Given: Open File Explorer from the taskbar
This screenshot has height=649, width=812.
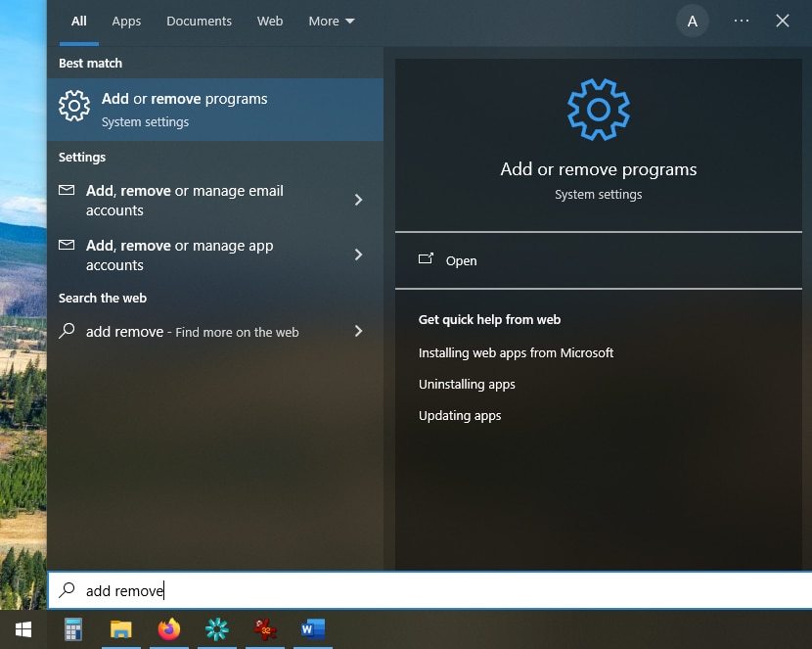Looking at the screenshot, I should point(120,629).
